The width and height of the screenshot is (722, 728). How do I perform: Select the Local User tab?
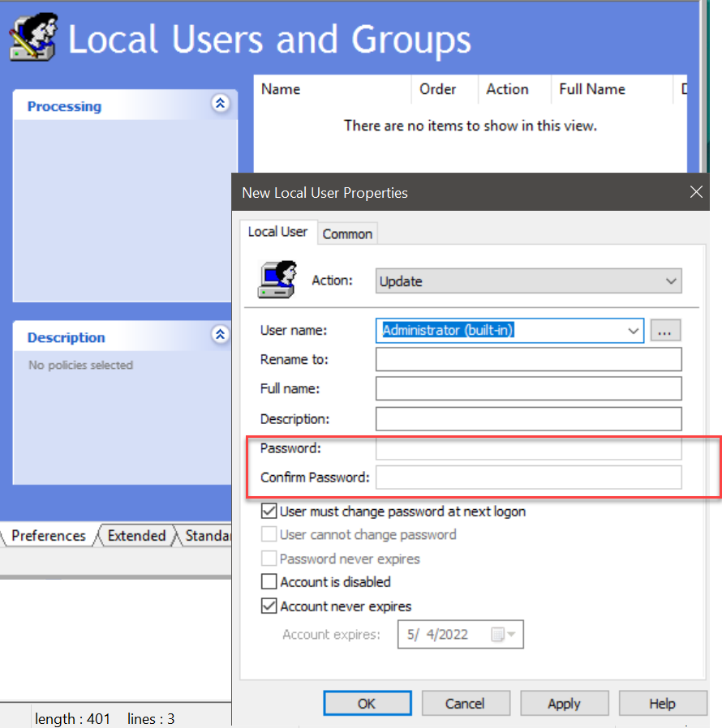[x=277, y=231]
